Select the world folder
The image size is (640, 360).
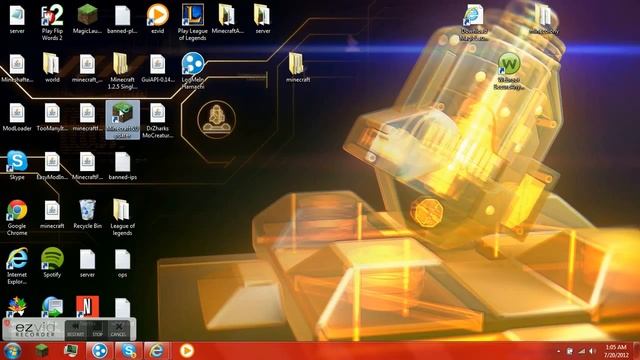click(x=52, y=68)
